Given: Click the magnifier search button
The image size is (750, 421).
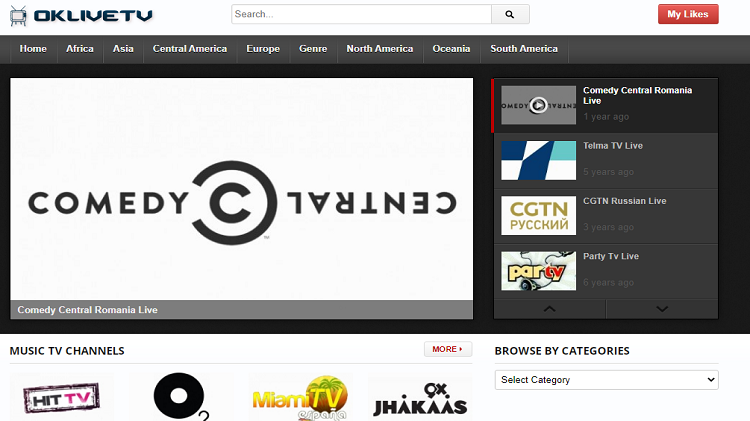Looking at the screenshot, I should (x=510, y=14).
